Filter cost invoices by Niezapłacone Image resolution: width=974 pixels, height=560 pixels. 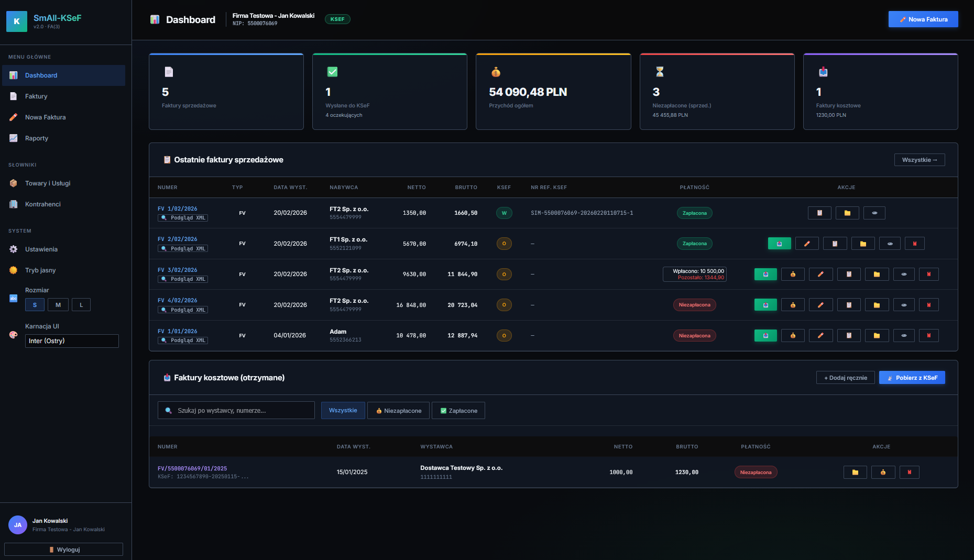click(x=398, y=411)
